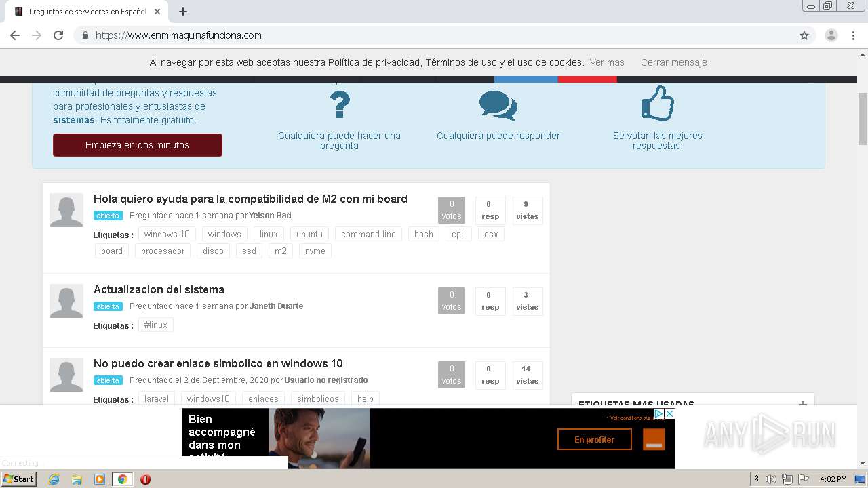The image size is (868, 488).
Task: Expand Etiquetas mas usadas with plus icon
Action: point(803,403)
